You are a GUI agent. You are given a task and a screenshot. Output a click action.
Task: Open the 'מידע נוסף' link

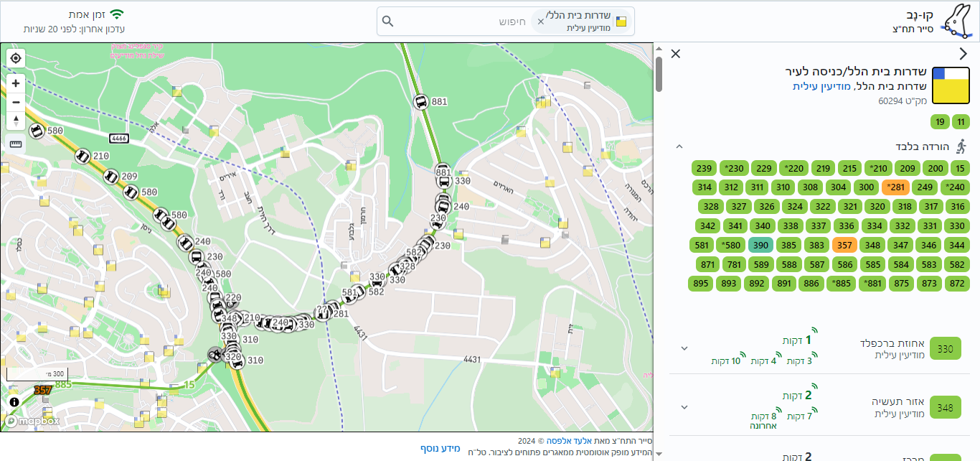pos(440,448)
